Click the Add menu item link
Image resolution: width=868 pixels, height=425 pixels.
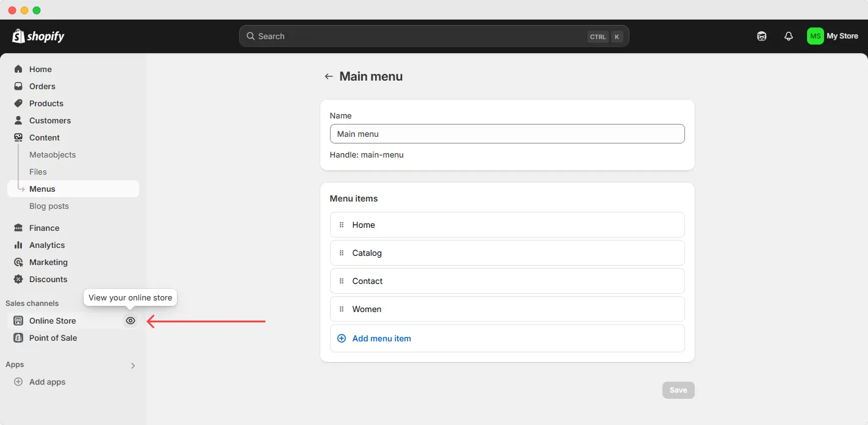tap(381, 338)
